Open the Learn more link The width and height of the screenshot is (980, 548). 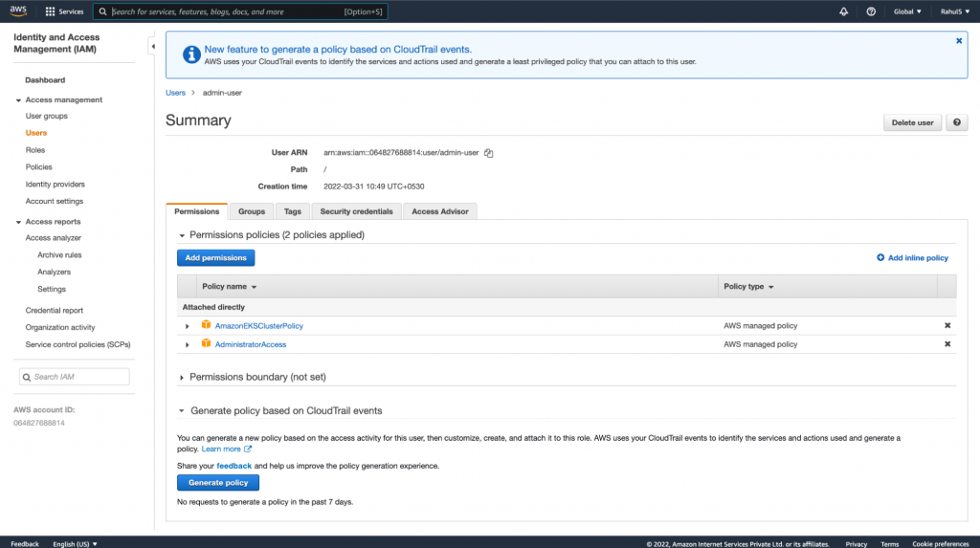coord(221,449)
